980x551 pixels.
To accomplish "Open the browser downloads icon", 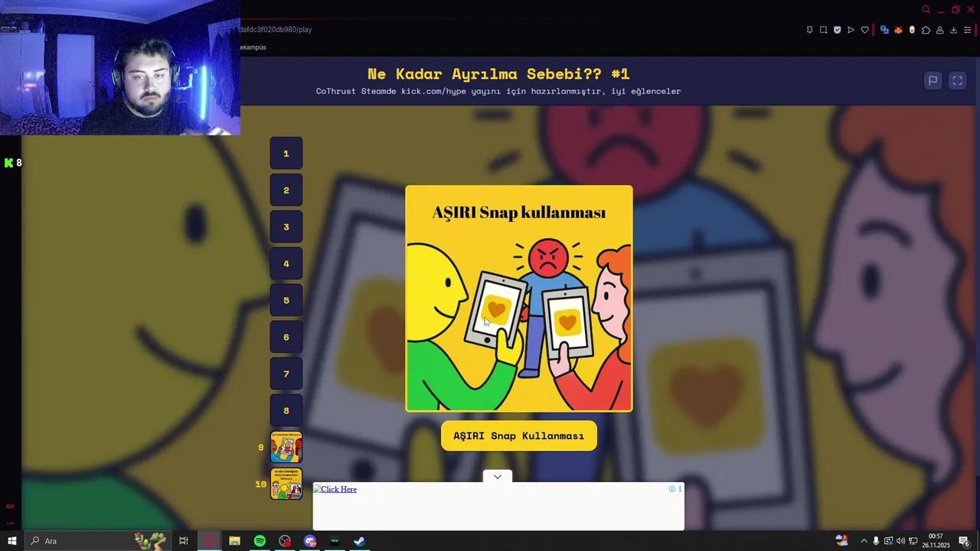I will pyautogui.click(x=953, y=30).
